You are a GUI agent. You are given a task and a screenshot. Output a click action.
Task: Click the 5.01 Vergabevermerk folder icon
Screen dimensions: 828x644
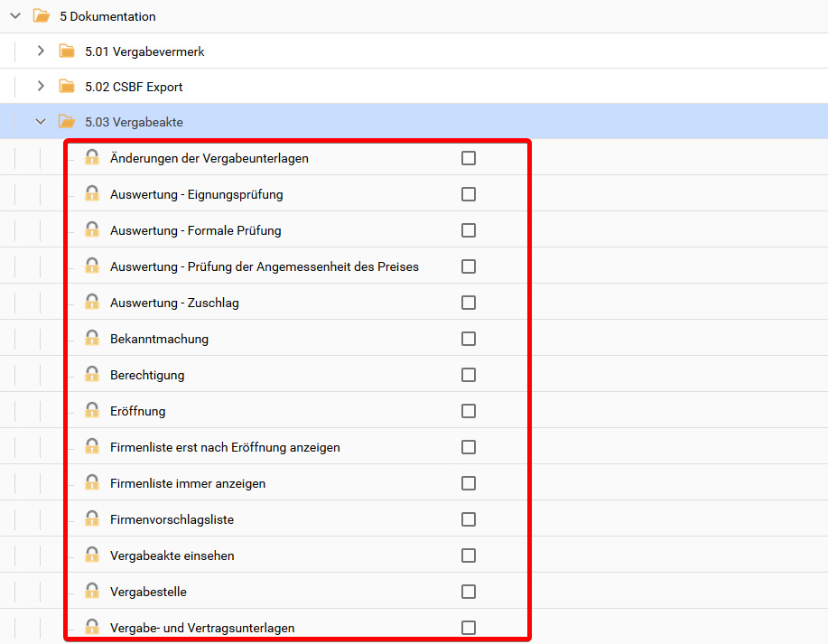[67, 51]
